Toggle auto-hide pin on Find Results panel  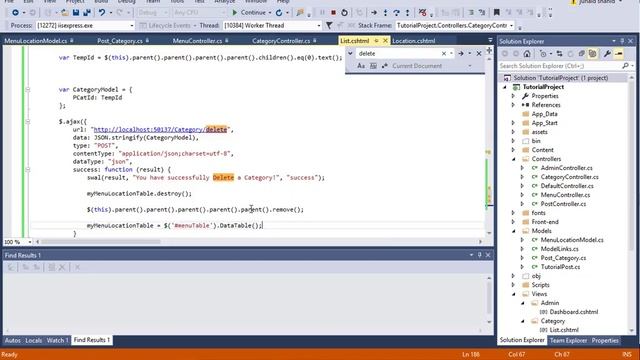pos(480,255)
